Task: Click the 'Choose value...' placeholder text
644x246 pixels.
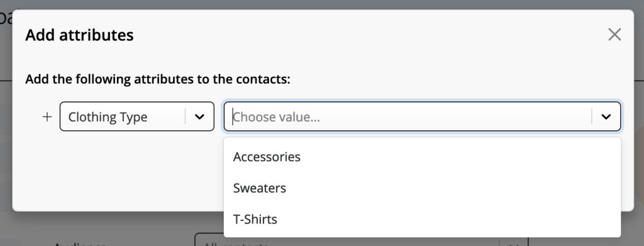Action: click(277, 117)
